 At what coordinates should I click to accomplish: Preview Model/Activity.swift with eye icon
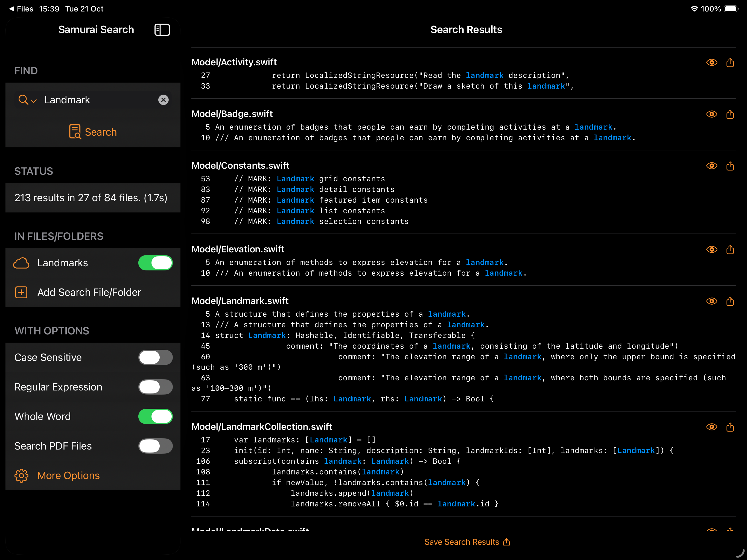711,63
